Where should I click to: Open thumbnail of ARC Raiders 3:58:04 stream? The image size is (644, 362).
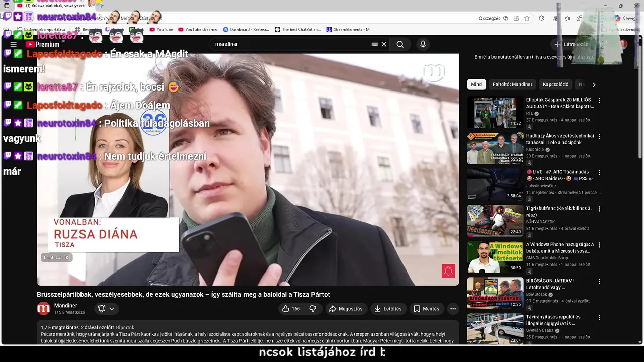tap(495, 185)
